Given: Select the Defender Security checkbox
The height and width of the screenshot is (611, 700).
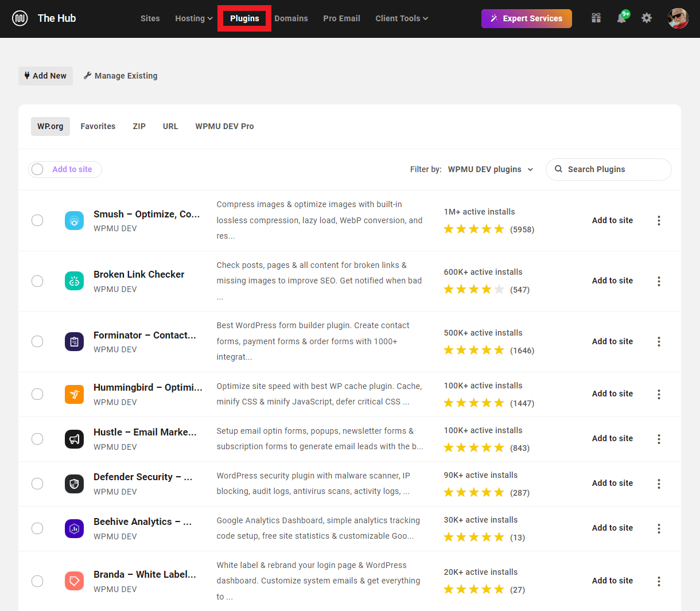Looking at the screenshot, I should point(37,484).
